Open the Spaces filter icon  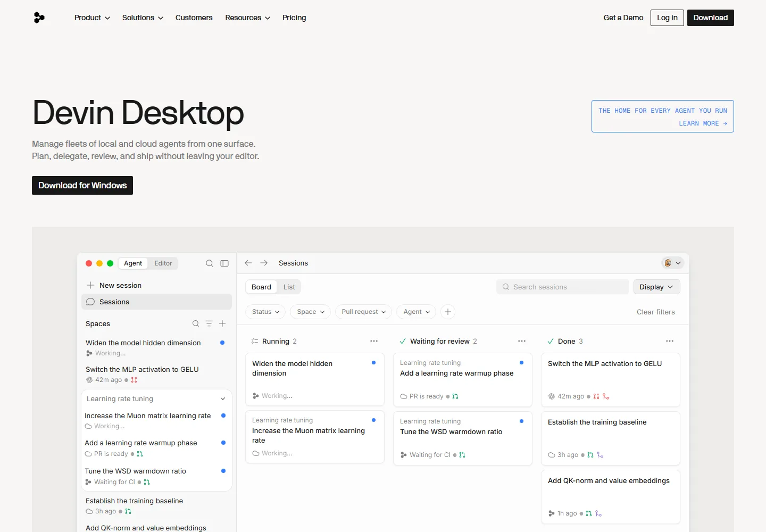point(209,323)
